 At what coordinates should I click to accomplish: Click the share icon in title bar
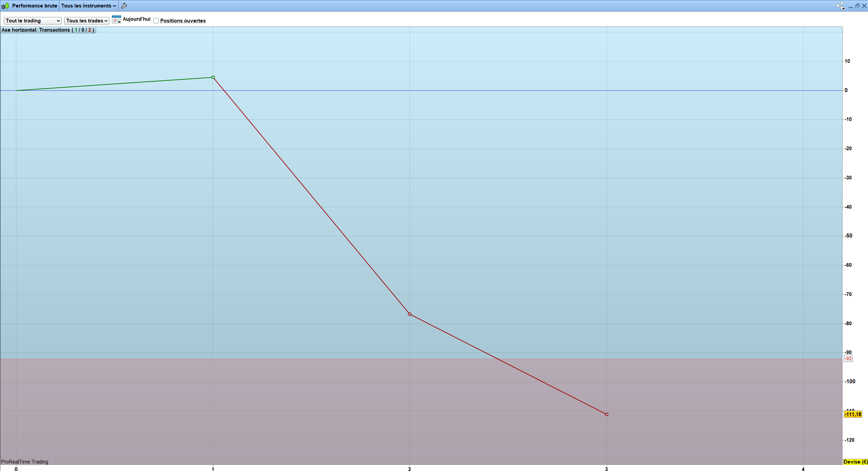840,6
